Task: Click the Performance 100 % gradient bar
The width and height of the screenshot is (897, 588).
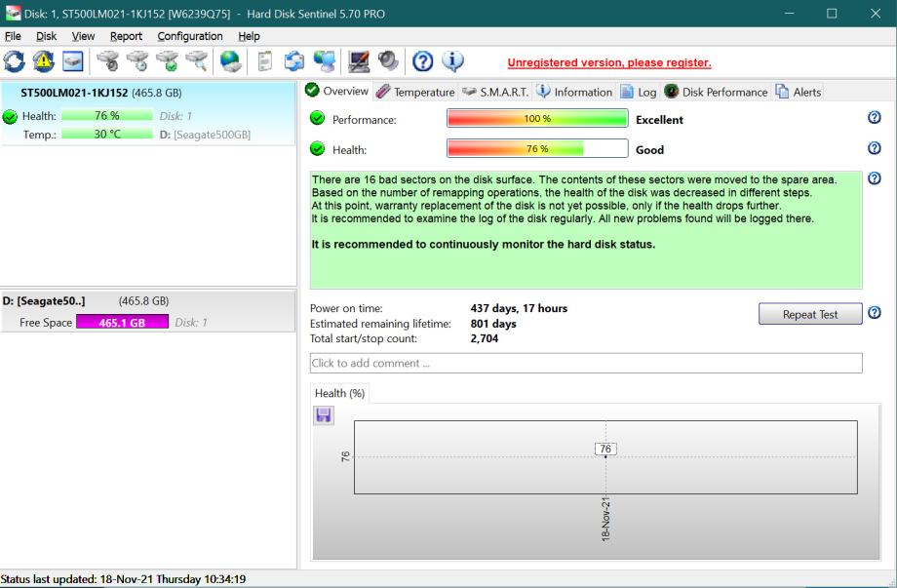Action: click(537, 118)
